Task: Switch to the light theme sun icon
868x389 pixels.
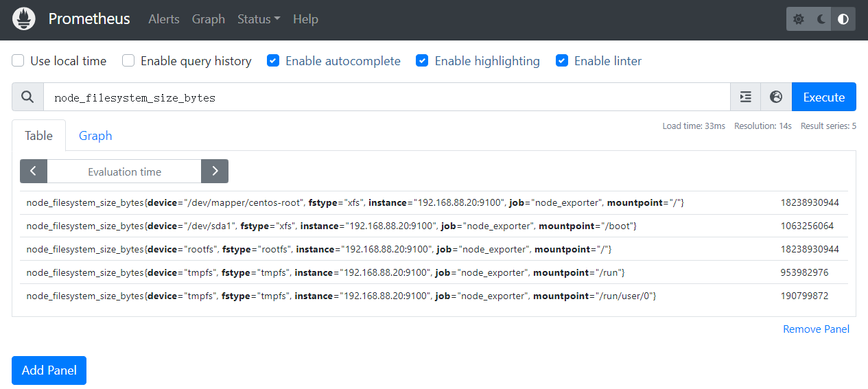Action: [799, 19]
